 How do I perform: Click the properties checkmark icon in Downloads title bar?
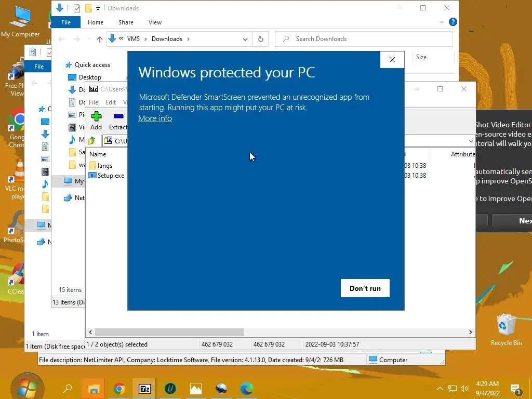click(77, 8)
